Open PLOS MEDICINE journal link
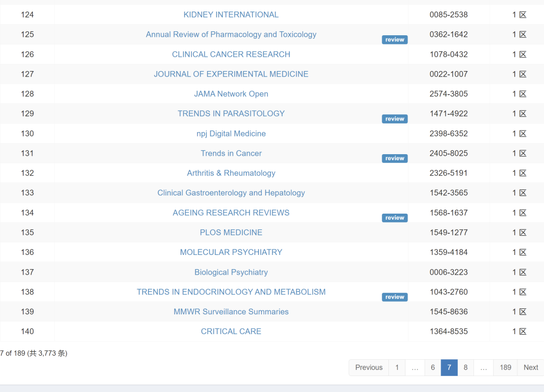The height and width of the screenshot is (392, 544). pos(231,232)
